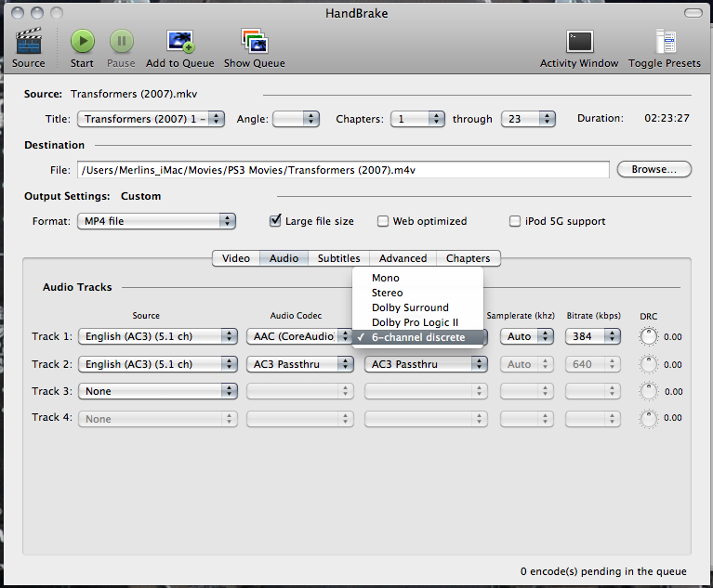Image resolution: width=713 pixels, height=588 pixels.
Task: Open Track 2 AC3 Passthru codec dropdown
Action: click(x=299, y=364)
